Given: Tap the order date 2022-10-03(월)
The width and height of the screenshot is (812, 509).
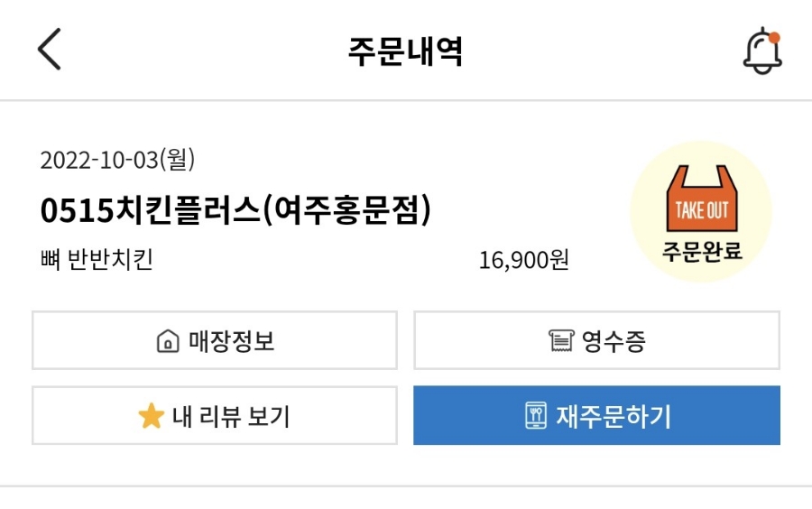Looking at the screenshot, I should coord(118,161).
